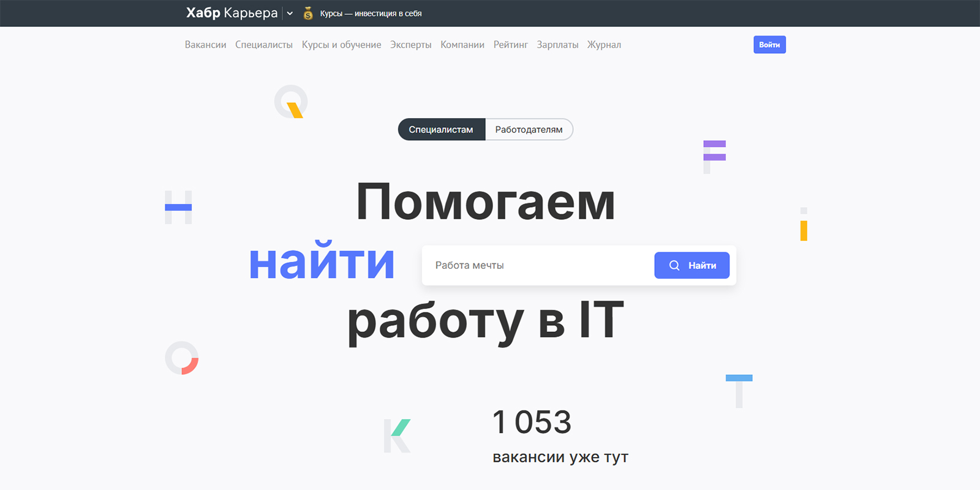Click the magnifier icon in Найти button
The image size is (980, 490).
click(x=674, y=265)
